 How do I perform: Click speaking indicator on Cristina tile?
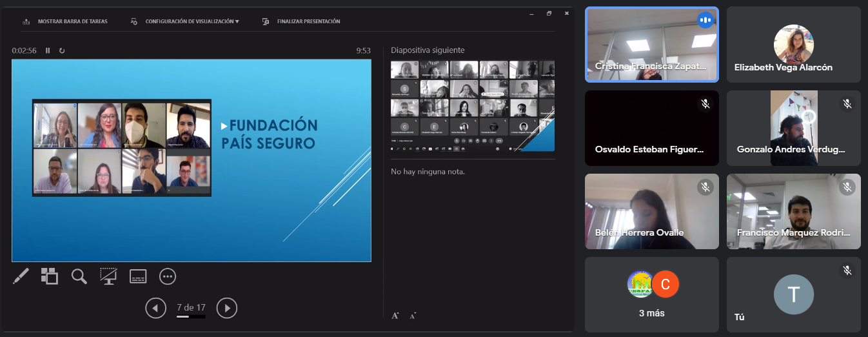click(x=705, y=20)
